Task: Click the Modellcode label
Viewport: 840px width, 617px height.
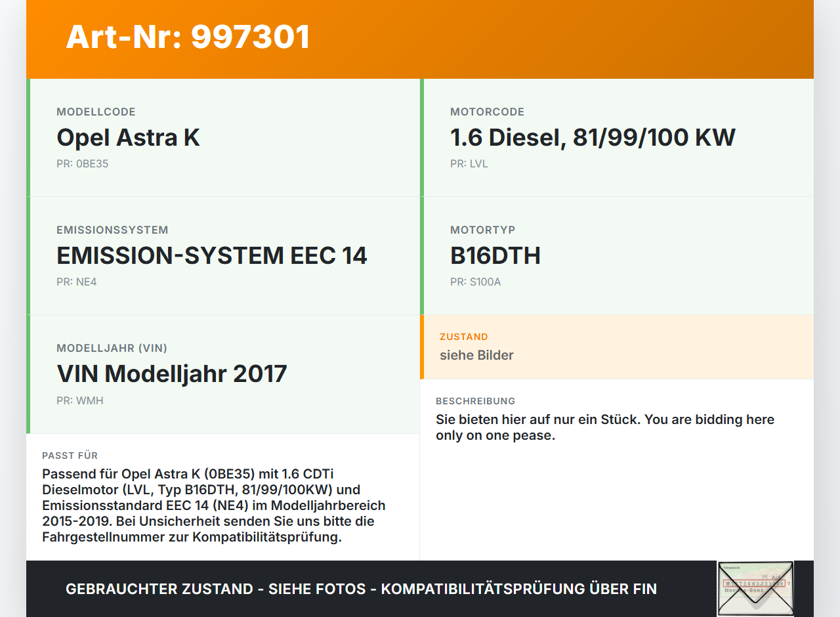Action: pyautogui.click(x=96, y=112)
